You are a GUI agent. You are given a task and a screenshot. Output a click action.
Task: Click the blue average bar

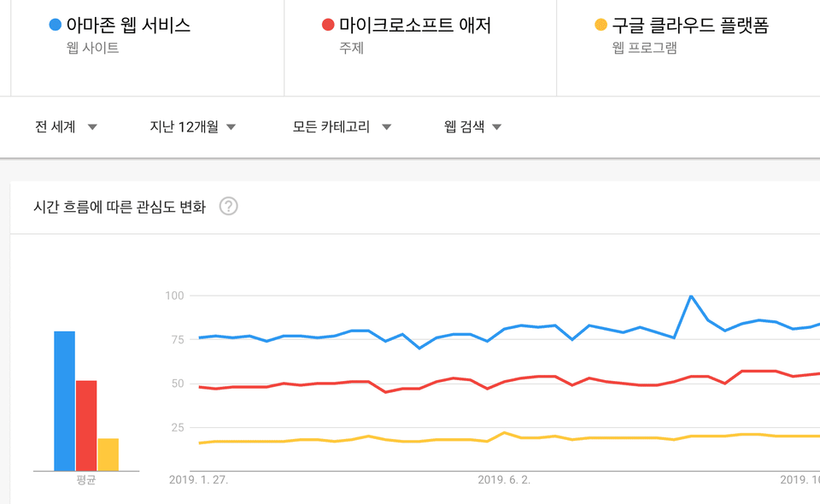(x=64, y=401)
